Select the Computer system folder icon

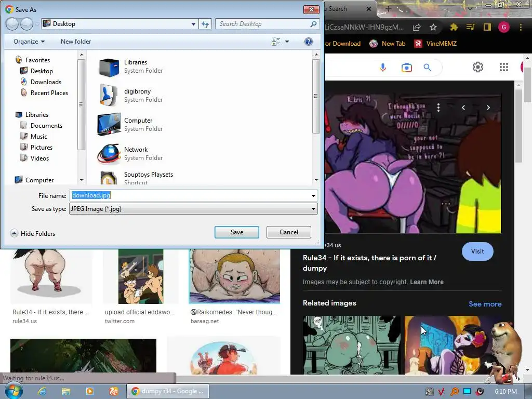pyautogui.click(x=109, y=125)
